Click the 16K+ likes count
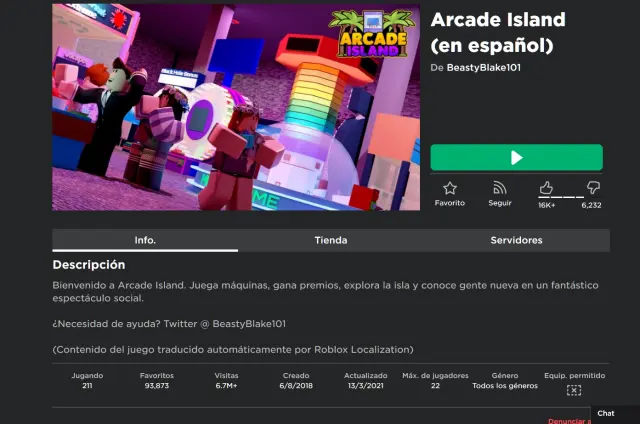 (x=547, y=205)
